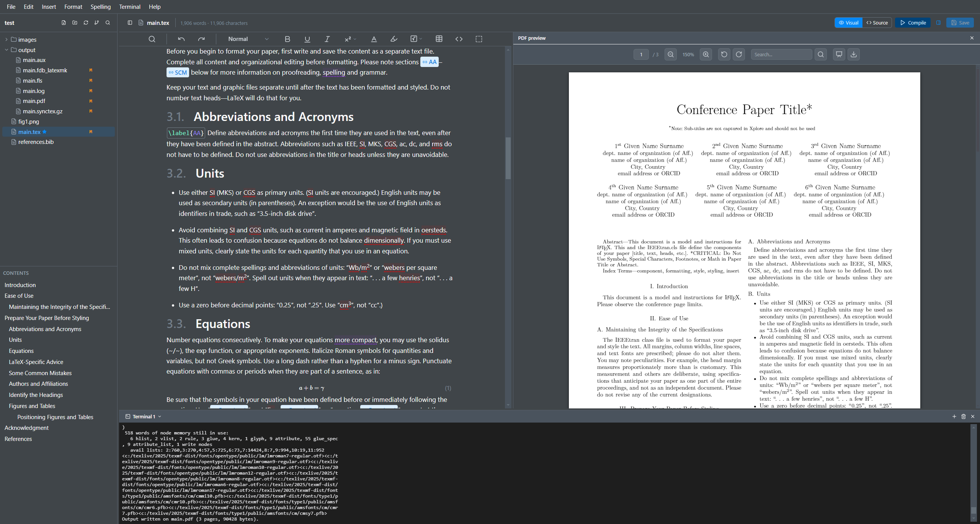This screenshot has width=980, height=524.
Task: Rotate PDF clockwise
Action: point(739,54)
